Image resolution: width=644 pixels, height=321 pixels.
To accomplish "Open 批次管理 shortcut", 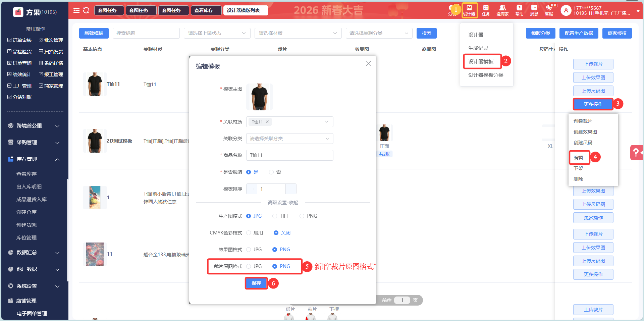I will pyautogui.click(x=51, y=40).
